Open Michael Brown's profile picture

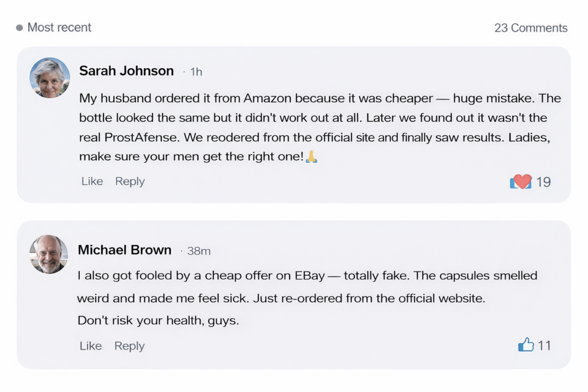coord(49,254)
